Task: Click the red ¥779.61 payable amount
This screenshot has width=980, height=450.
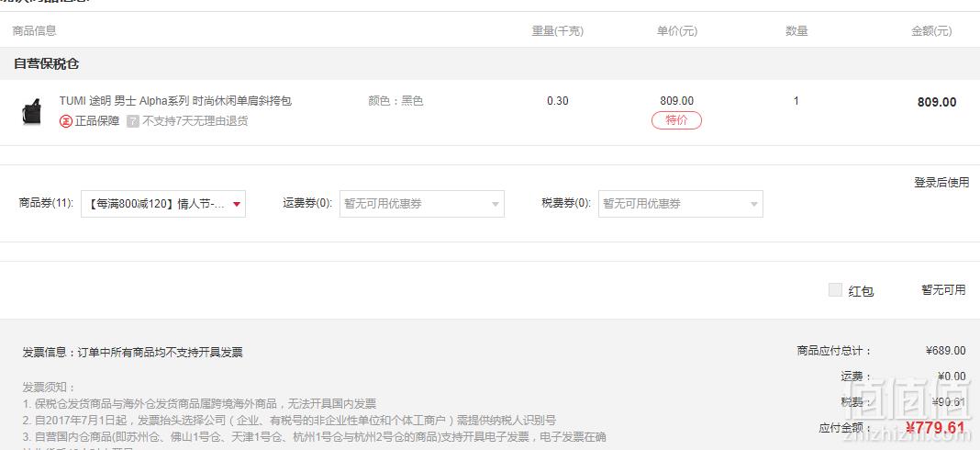Action: [x=935, y=428]
